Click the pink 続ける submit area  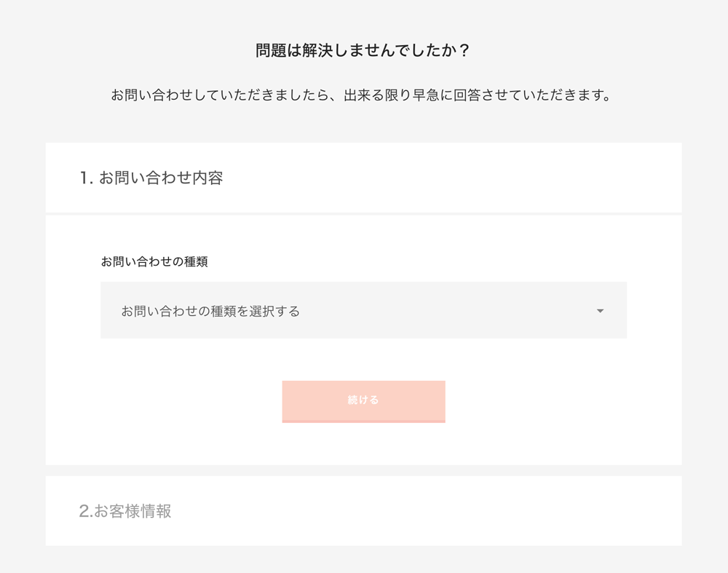363,401
